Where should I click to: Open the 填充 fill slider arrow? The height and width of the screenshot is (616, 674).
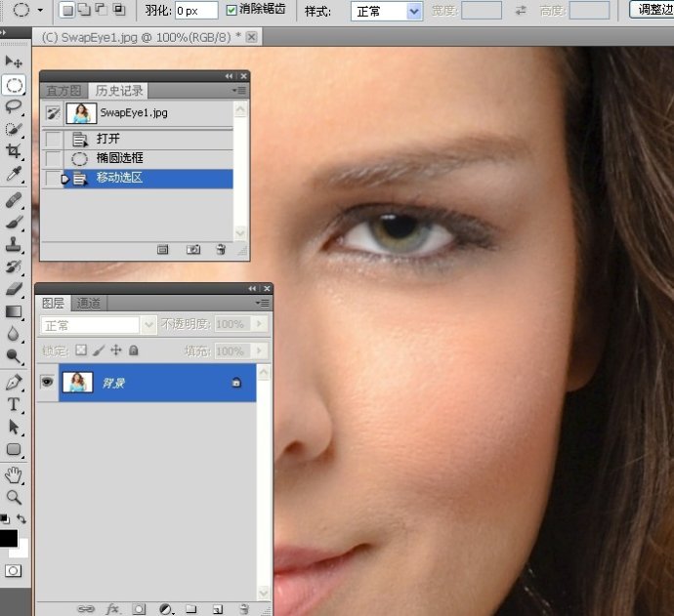259,351
